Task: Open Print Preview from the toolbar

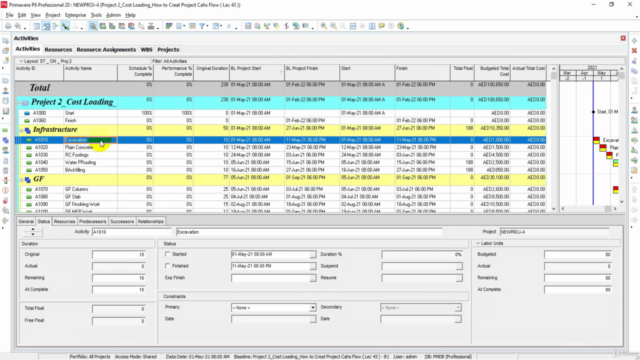Action: (x=18, y=26)
